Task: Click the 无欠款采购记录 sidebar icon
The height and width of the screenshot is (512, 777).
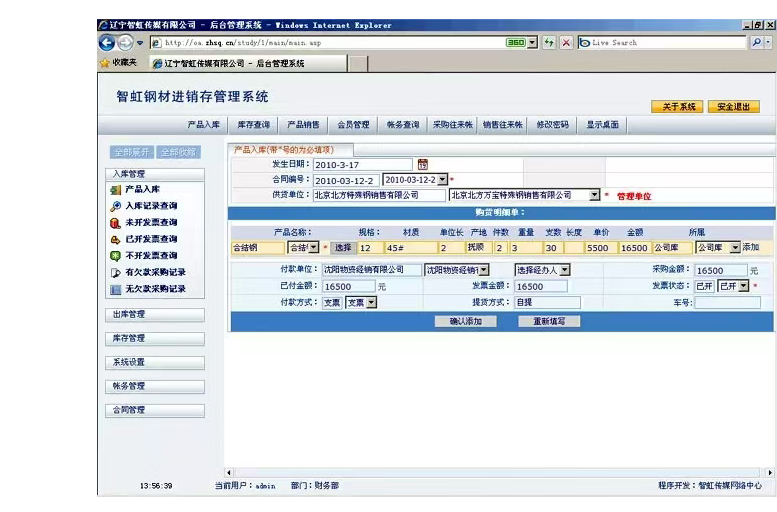Action: 116,289
